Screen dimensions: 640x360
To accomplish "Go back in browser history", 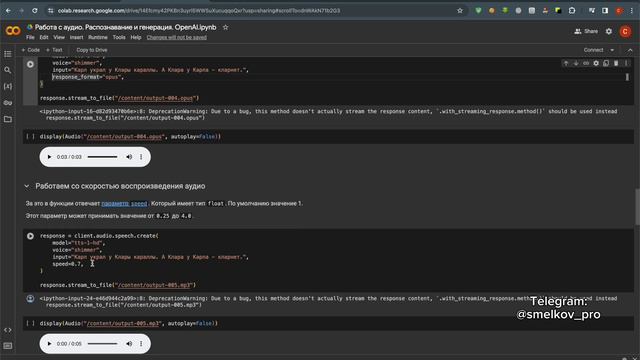I will [8, 11].
